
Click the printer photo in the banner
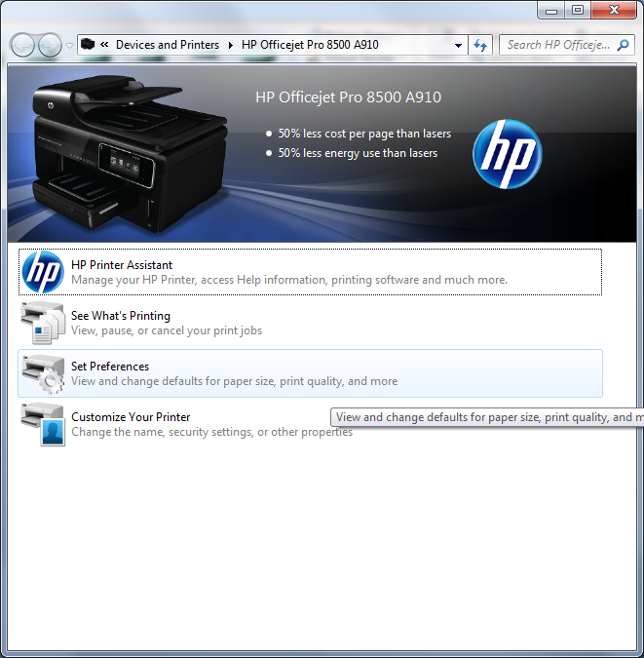point(129,154)
